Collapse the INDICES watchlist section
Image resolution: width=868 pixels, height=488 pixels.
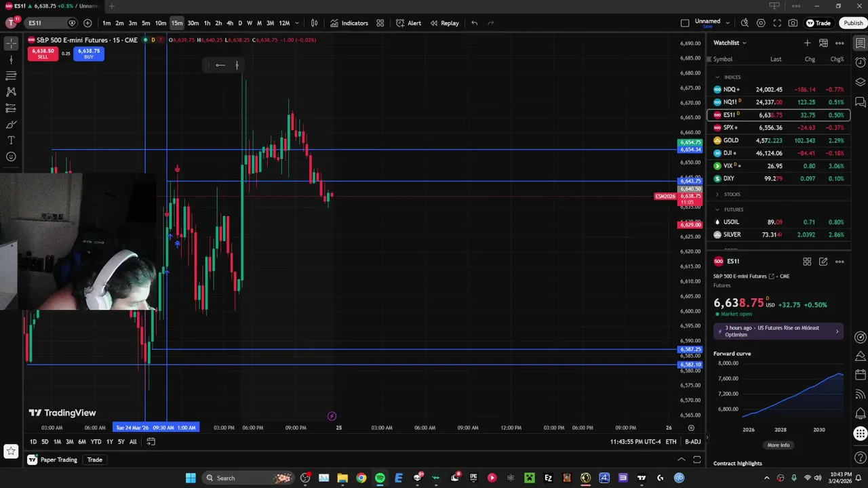pyautogui.click(x=717, y=77)
